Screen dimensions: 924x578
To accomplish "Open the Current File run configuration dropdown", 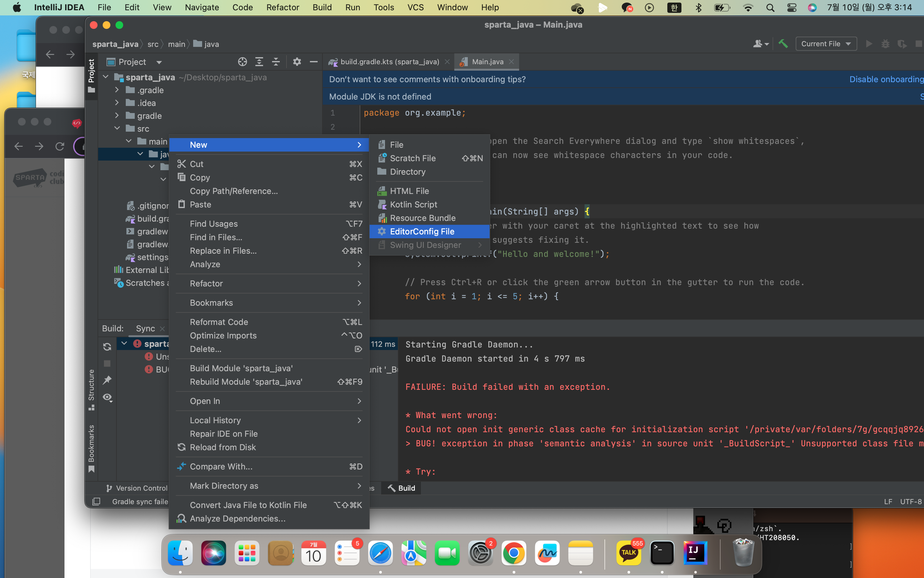I will coord(826,44).
